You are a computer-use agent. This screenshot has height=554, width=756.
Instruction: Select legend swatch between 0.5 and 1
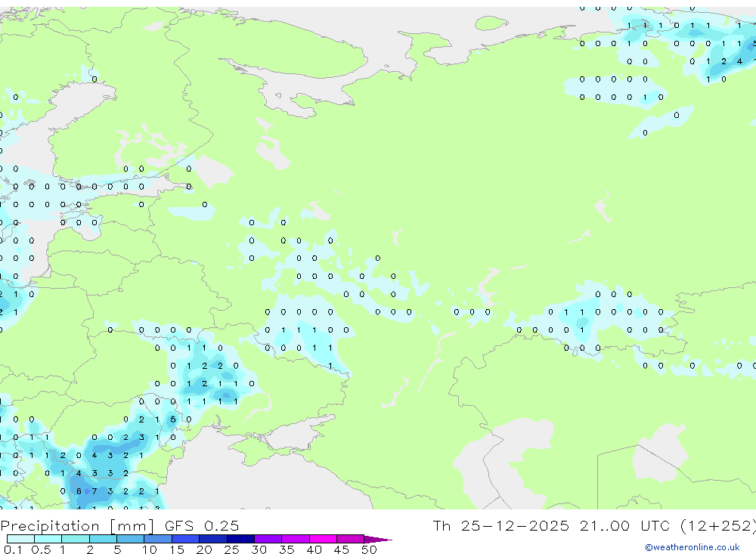click(48, 539)
